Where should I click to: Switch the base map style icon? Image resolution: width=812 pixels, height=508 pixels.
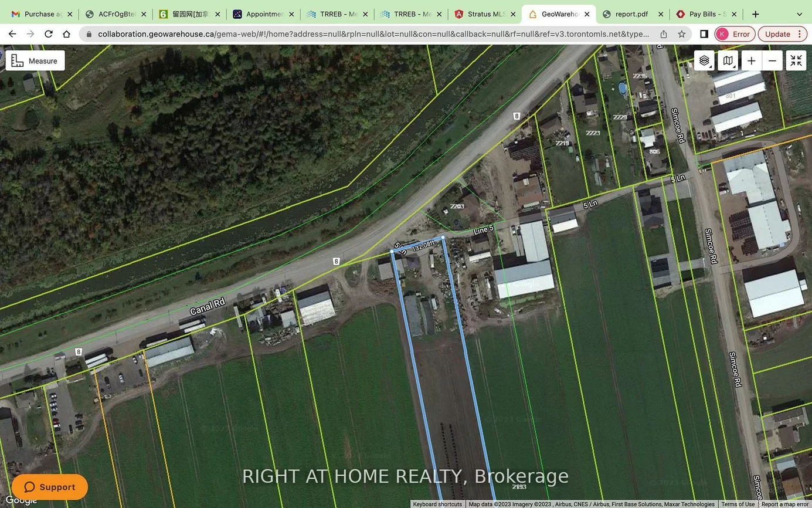728,60
